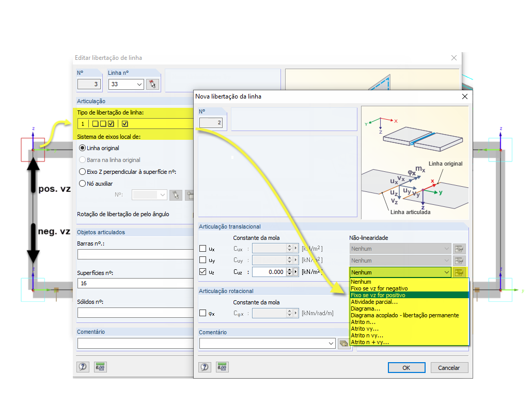The width and height of the screenshot is (532, 406).
Task: Select Eixo Z perpendicular à superfície option
Action: point(82,172)
